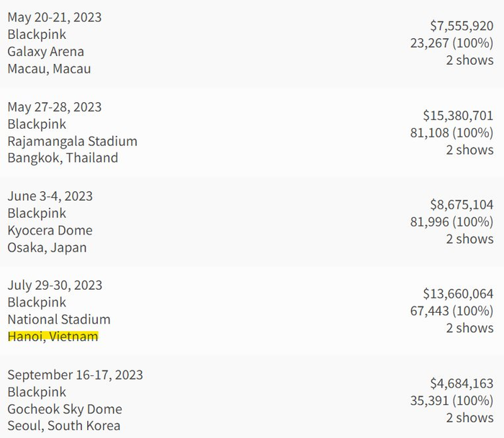Viewport: 504px width, 438px height.
Task: Click the 67,443 (100%) attendance figure
Action: tap(452, 311)
